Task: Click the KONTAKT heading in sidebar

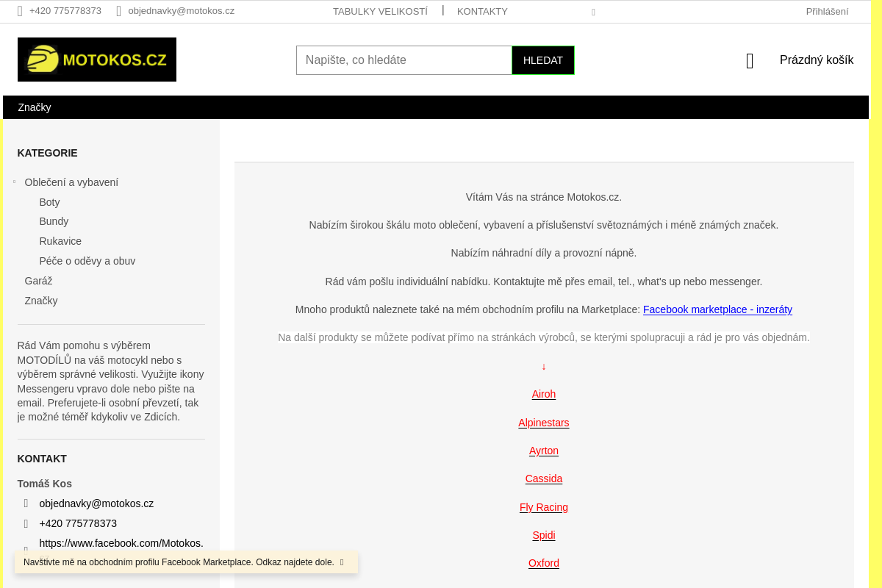Action: tap(42, 459)
